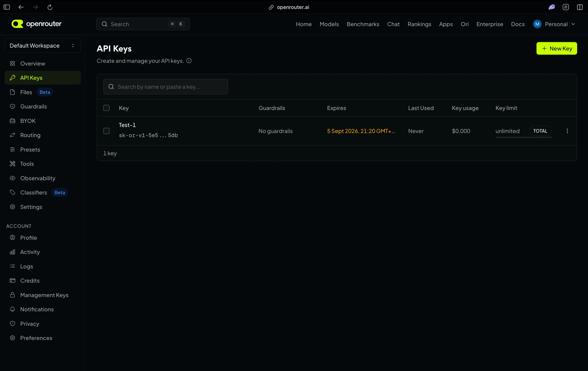The height and width of the screenshot is (371, 588).
Task: Select the API Keys sidebar item
Action: coord(43,78)
